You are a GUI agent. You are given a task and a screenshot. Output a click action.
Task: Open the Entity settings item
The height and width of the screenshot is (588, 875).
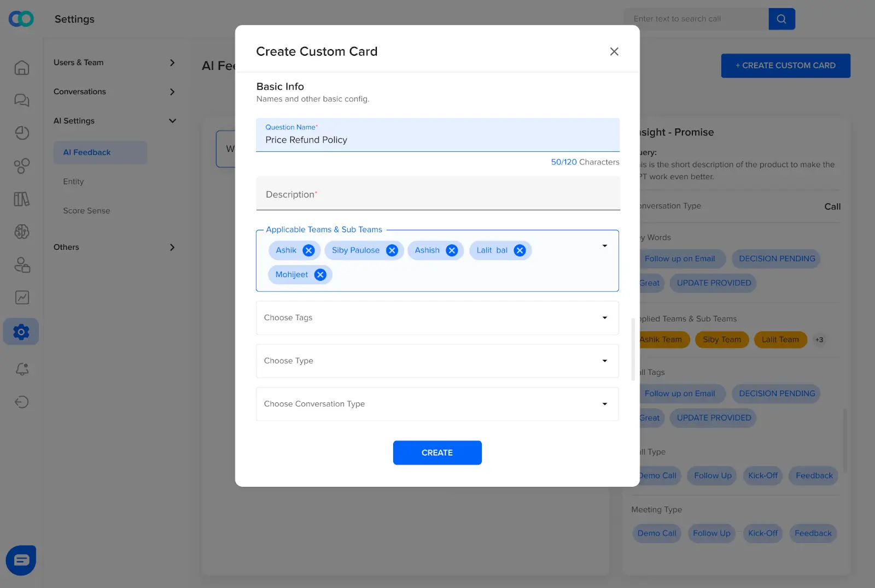(73, 181)
